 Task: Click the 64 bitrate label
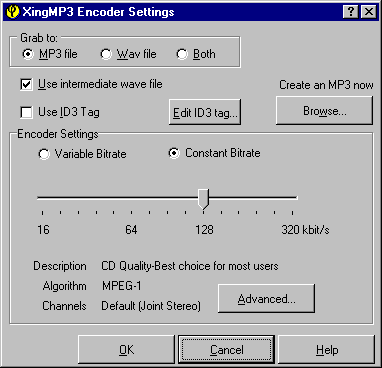(131, 230)
